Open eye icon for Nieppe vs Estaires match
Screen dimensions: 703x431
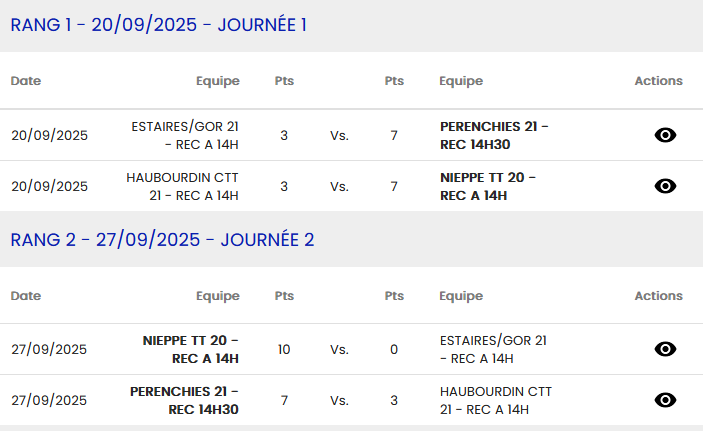[x=665, y=349]
